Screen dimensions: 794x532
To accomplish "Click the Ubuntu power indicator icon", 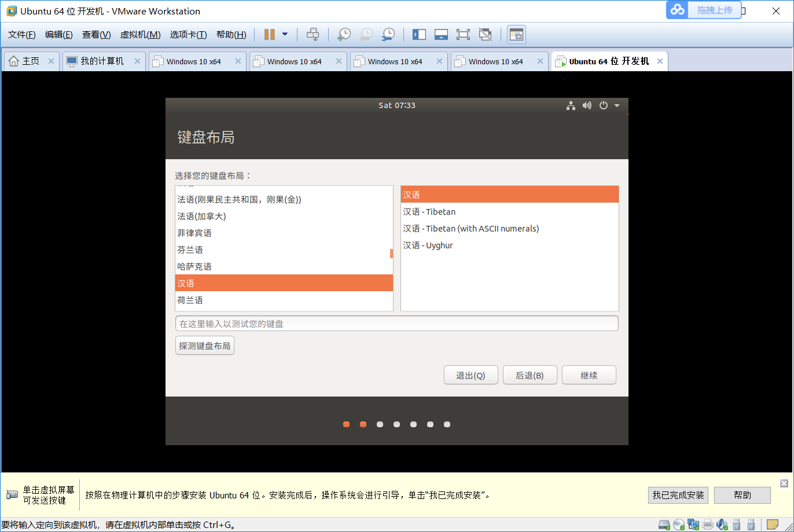I will 604,105.
